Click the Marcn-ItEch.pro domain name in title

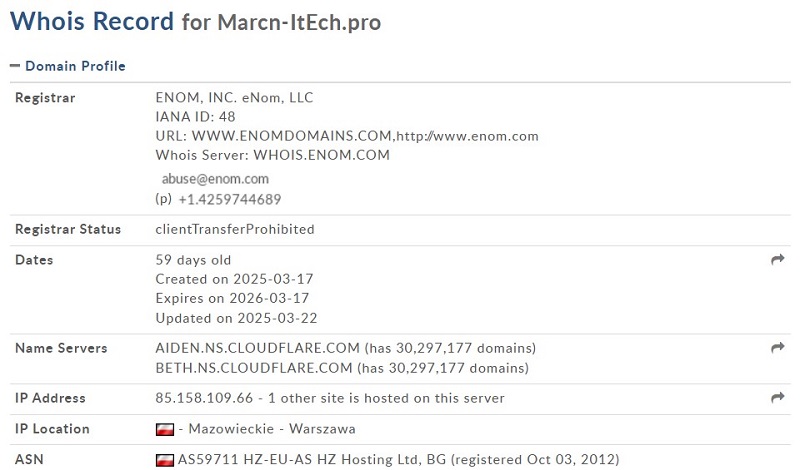click(299, 22)
